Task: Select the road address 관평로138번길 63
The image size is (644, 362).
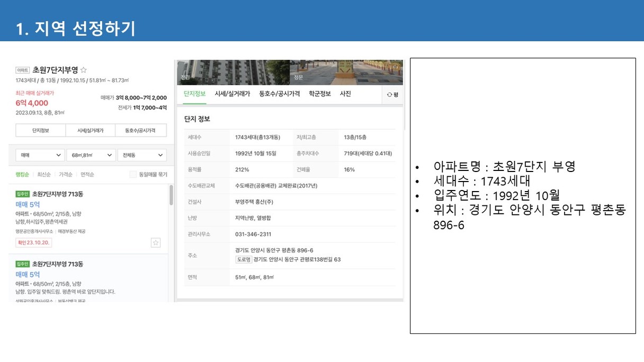Action: click(x=297, y=259)
